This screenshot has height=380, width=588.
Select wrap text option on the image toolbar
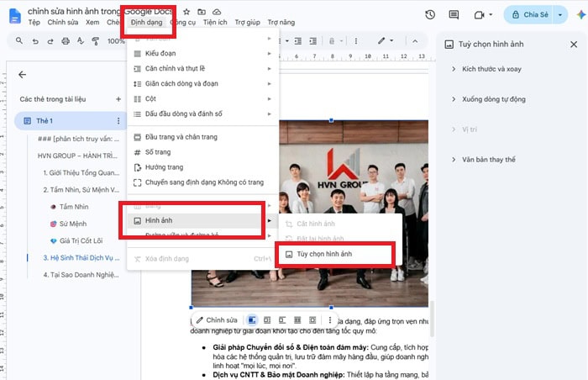[267, 320]
